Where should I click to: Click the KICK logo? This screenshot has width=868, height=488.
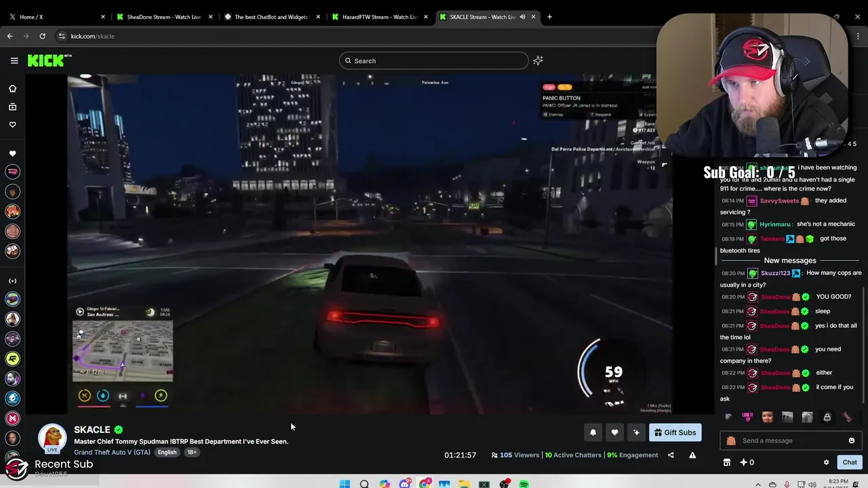point(50,61)
